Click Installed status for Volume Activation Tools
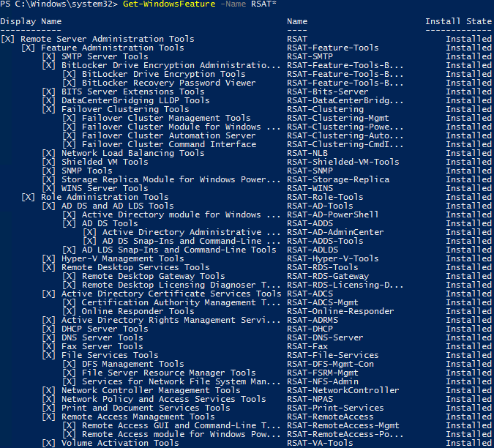 (x=469, y=444)
